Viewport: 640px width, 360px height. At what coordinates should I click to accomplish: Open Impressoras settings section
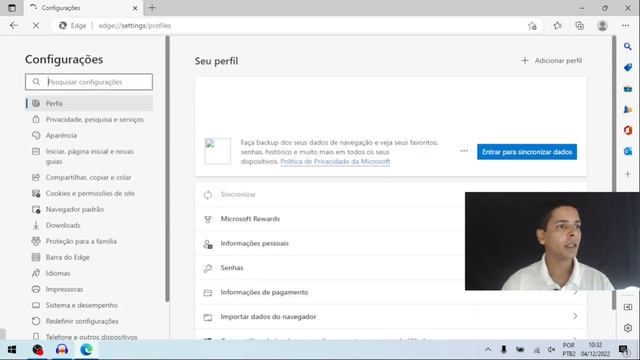point(89,289)
